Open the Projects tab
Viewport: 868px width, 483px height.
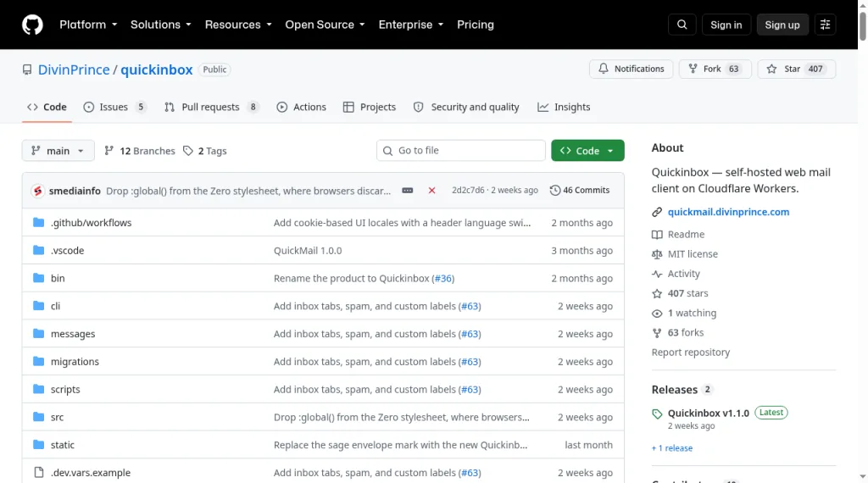(x=370, y=108)
